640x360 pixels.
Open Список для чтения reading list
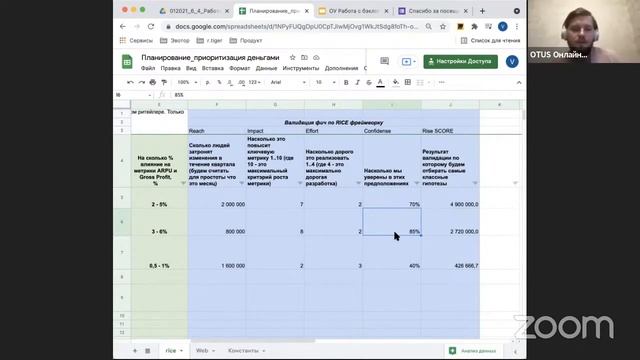pyautogui.click(x=490, y=40)
